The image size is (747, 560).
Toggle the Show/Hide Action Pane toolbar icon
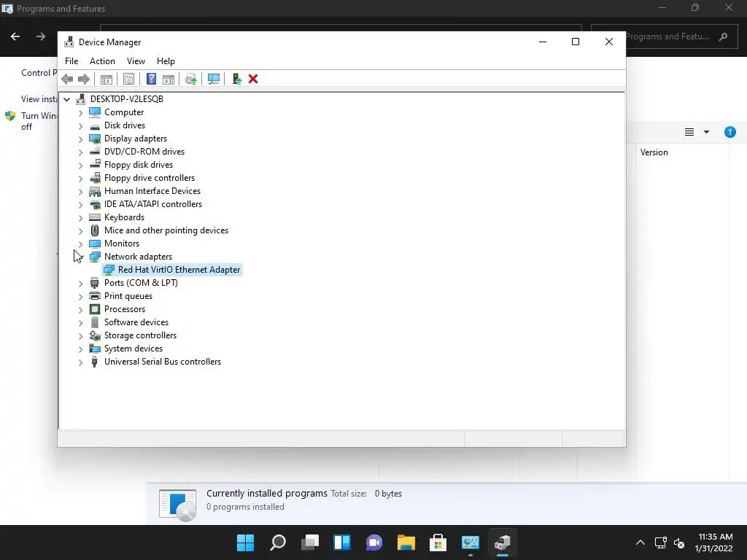click(x=169, y=79)
